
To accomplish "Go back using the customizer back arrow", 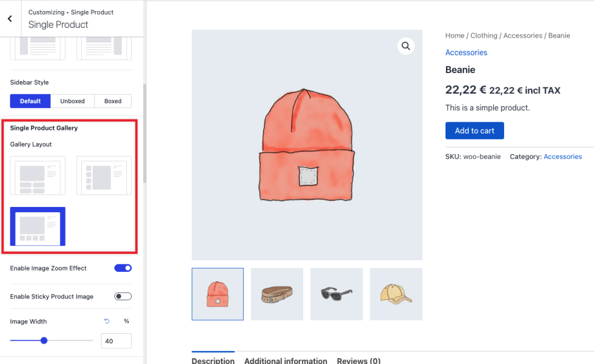I will (10, 19).
